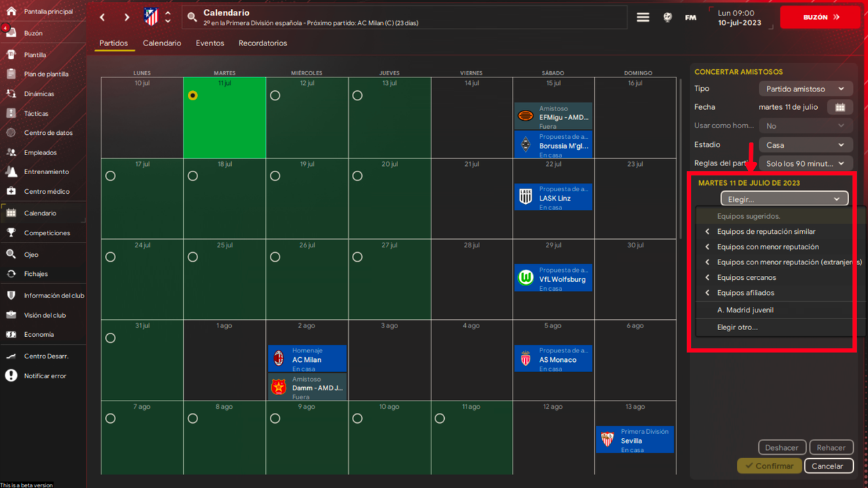
Task: Open the date picker calendar icon
Action: pos(840,107)
